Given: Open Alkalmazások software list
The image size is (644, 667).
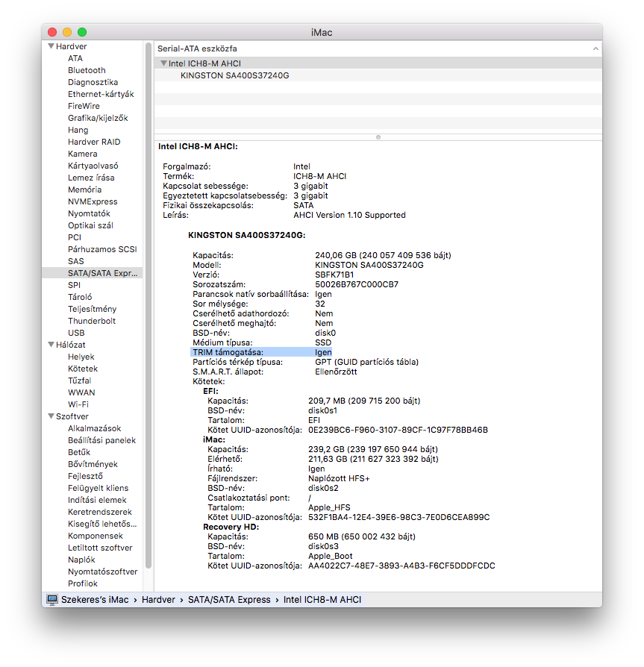Looking at the screenshot, I should (95, 428).
